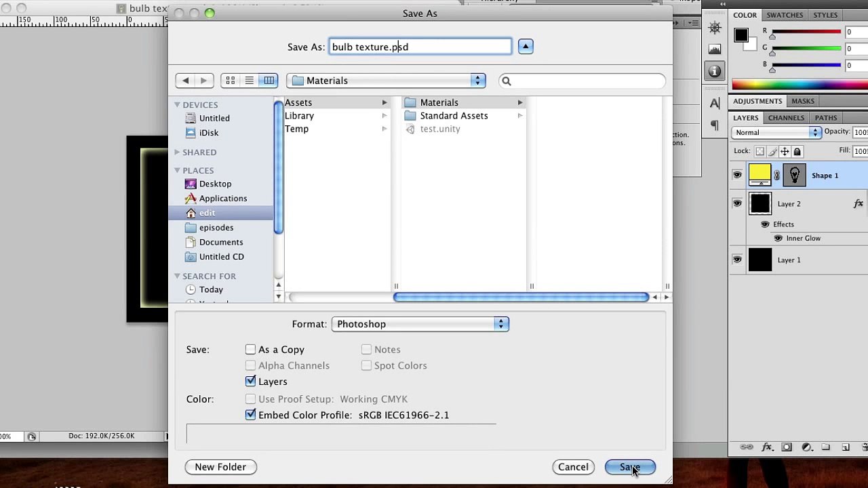Image resolution: width=868 pixels, height=488 pixels.
Task: Switch to the Channels tab
Action: tap(786, 118)
